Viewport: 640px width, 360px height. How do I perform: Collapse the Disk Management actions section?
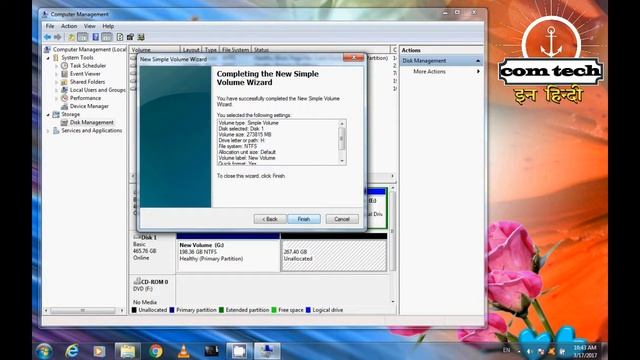(478, 61)
